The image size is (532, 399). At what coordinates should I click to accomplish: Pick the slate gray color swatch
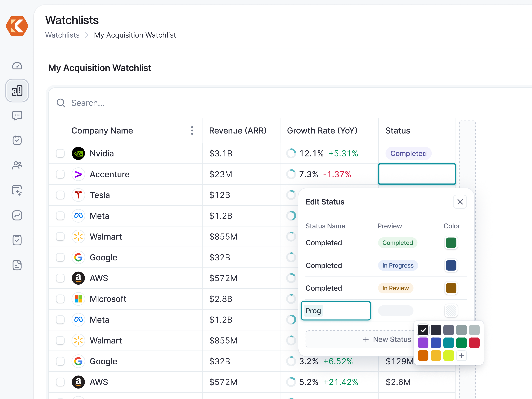pyautogui.click(x=449, y=330)
